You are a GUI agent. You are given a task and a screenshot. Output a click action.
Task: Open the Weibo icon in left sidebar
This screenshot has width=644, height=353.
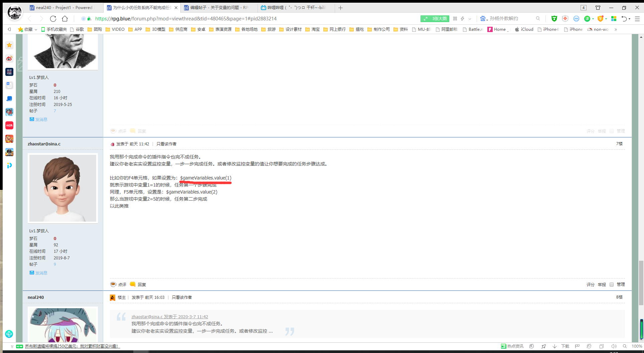pyautogui.click(x=9, y=58)
